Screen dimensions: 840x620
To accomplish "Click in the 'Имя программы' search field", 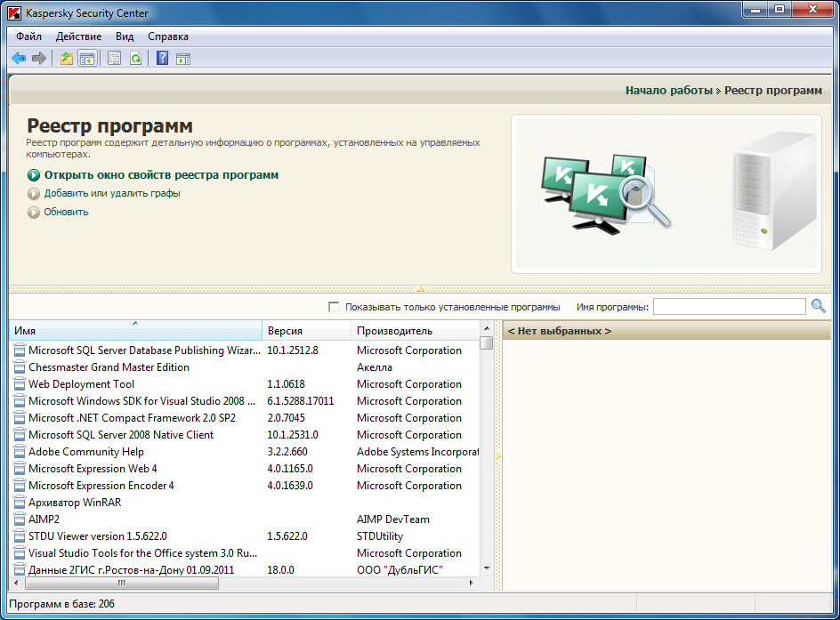I will pos(729,307).
